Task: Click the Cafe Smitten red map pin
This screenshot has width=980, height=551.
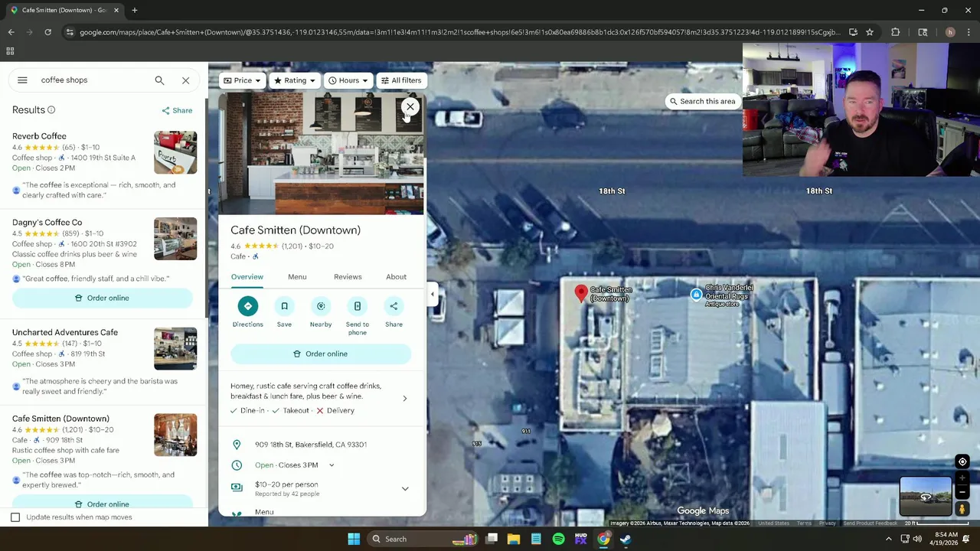Action: pyautogui.click(x=581, y=292)
